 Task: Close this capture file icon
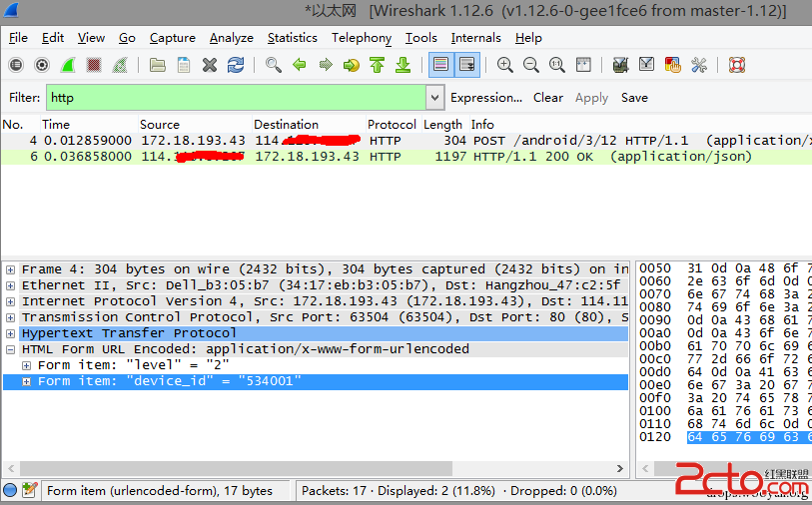coord(210,65)
